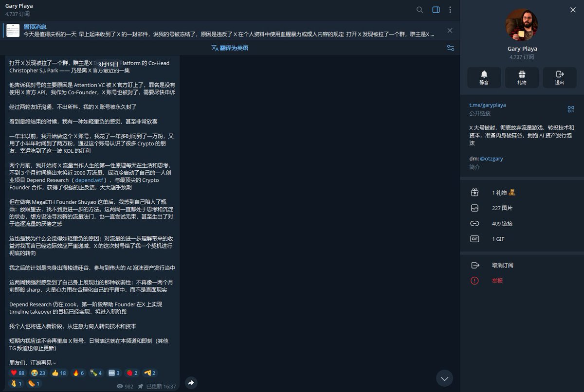Screen dimensions: 584x392
Task: Dismiss the pinned message bar
Action: point(450,30)
